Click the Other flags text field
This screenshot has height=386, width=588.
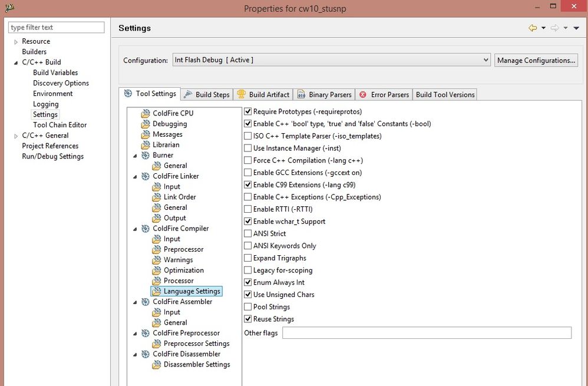426,333
